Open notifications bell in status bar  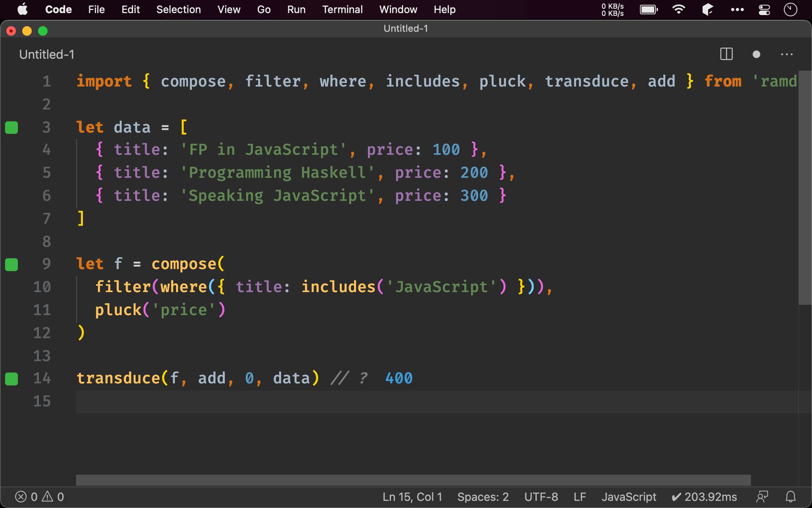coord(791,497)
